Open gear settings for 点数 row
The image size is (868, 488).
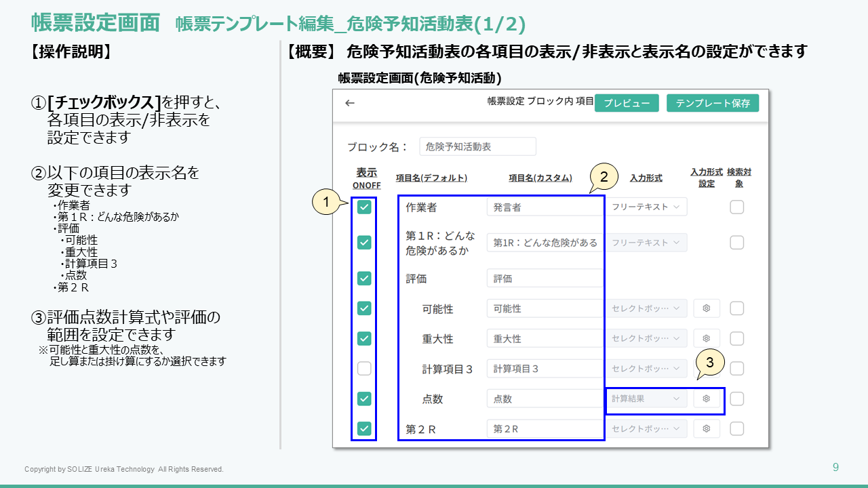pyautogui.click(x=706, y=399)
